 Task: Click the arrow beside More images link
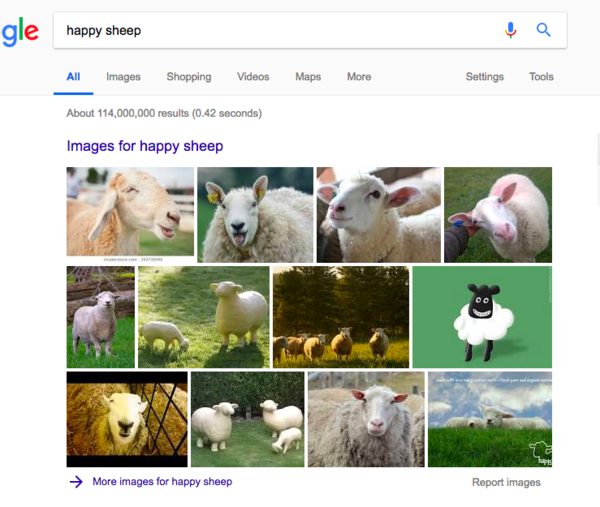[76, 482]
